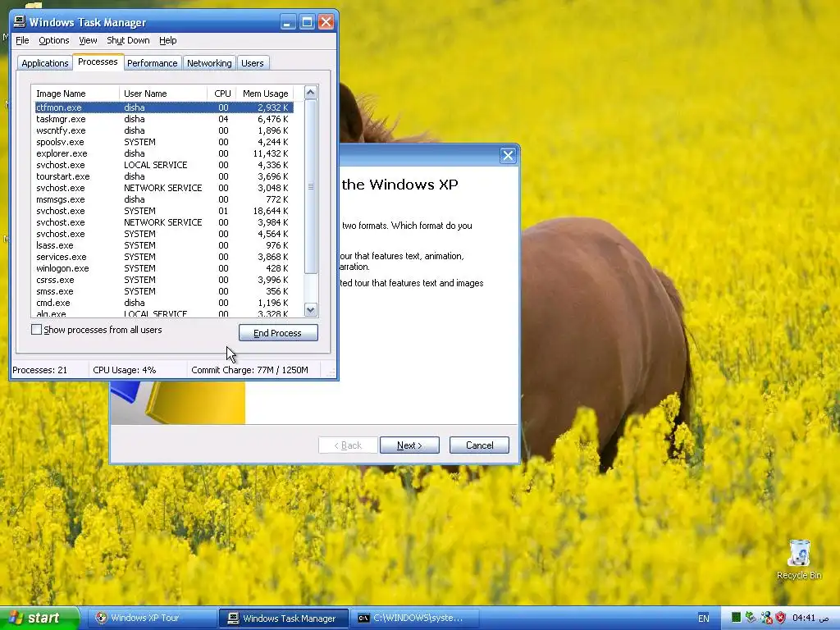Click Next in the Windows XP Tour dialog
This screenshot has height=630, width=840.
(x=409, y=445)
